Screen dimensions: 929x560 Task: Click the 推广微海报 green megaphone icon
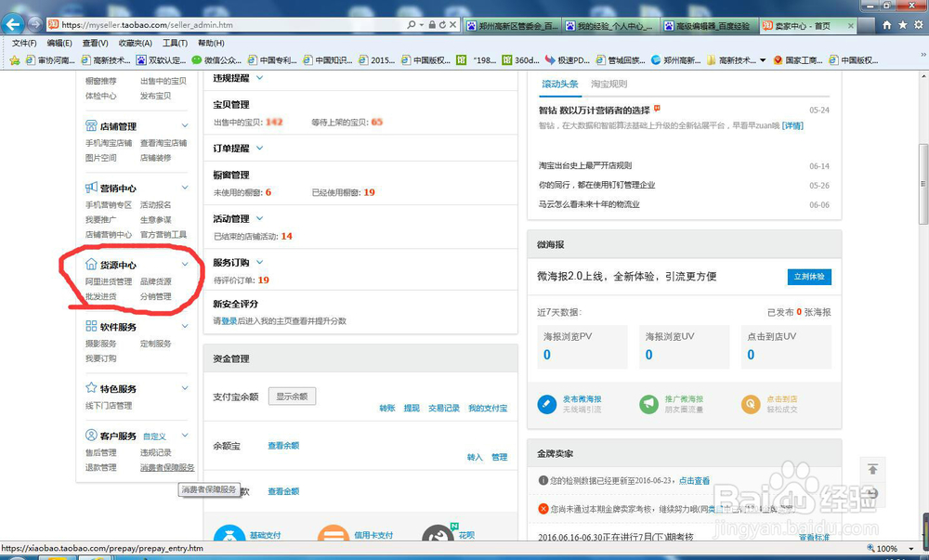(x=648, y=404)
